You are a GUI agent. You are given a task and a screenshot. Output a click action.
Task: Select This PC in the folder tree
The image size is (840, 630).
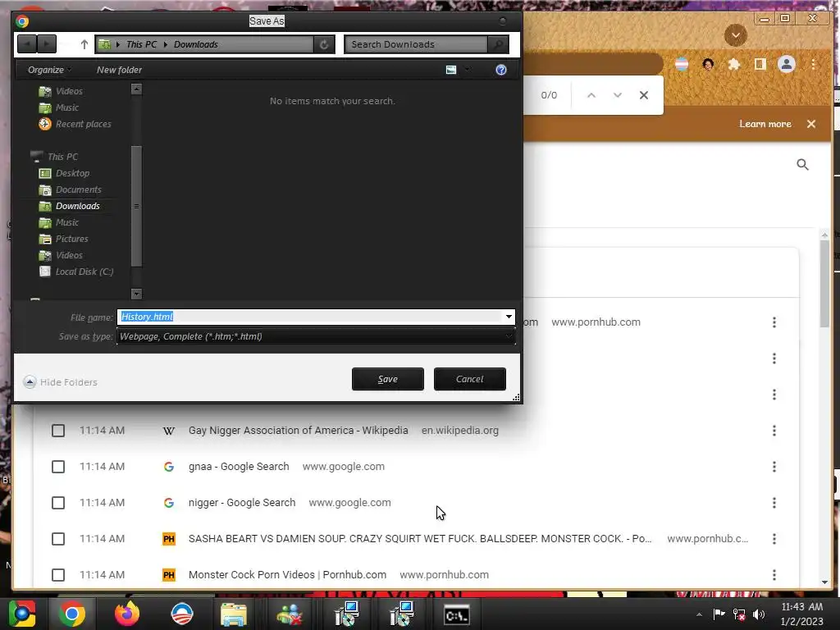54,157
